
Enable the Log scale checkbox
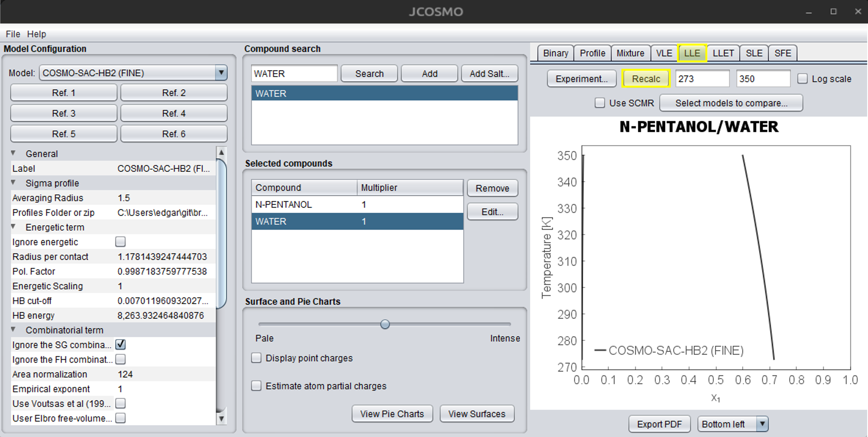tap(802, 79)
